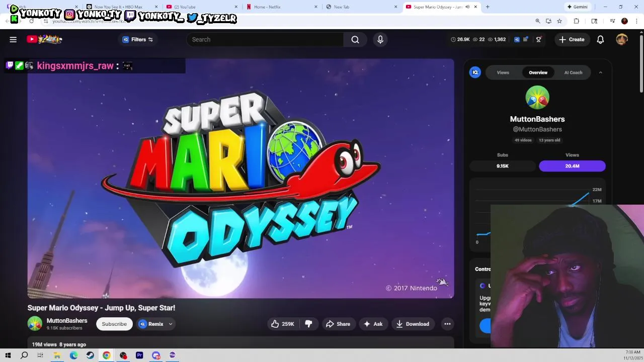Select the Views 20.4M stat button
Screen dimensions: 644x362
tap(572, 166)
